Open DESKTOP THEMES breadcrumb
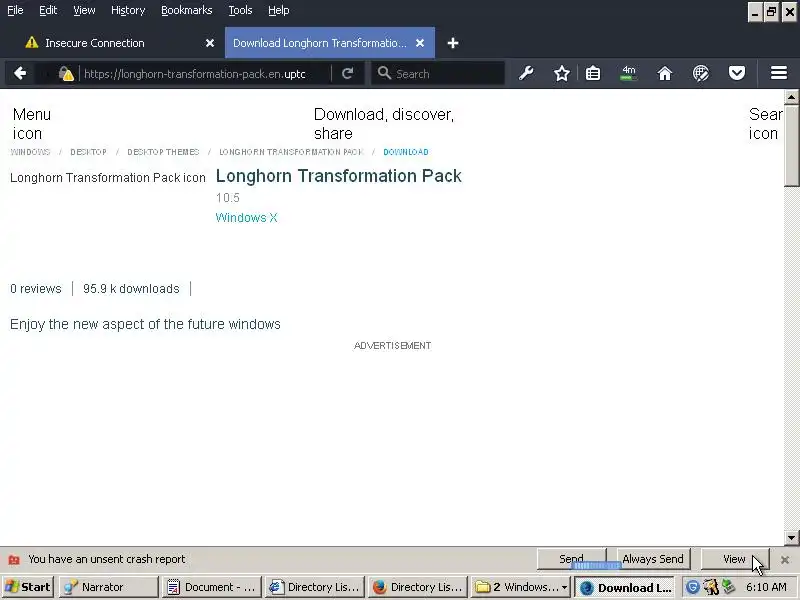The width and height of the screenshot is (800, 600). [x=163, y=152]
